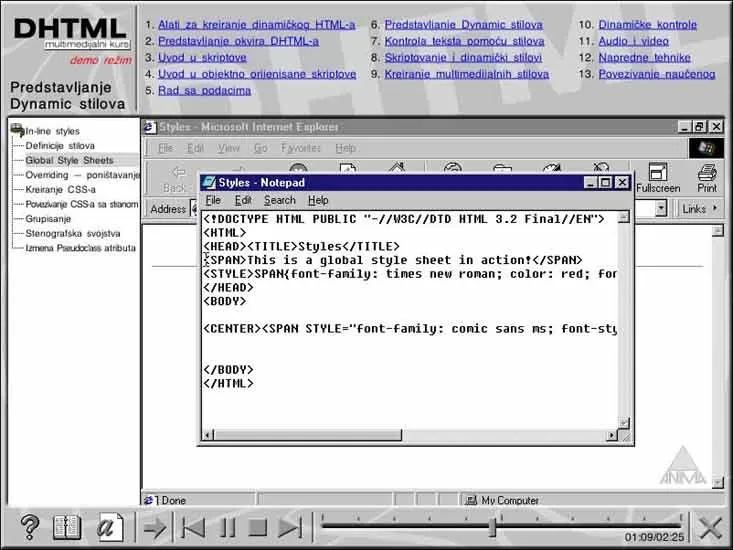Click the question mark help icon
Screen dimensions: 733x550
point(30,527)
